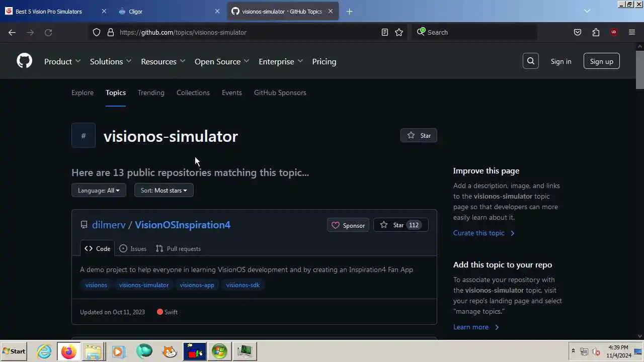Click the hashtag topic icon box
The width and height of the screenshot is (644, 362).
[x=84, y=136]
